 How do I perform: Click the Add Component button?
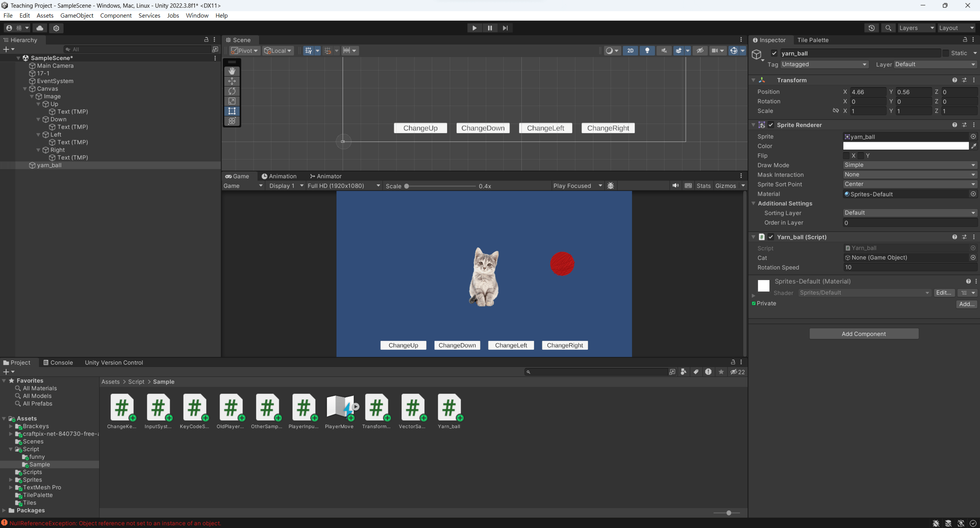863,334
